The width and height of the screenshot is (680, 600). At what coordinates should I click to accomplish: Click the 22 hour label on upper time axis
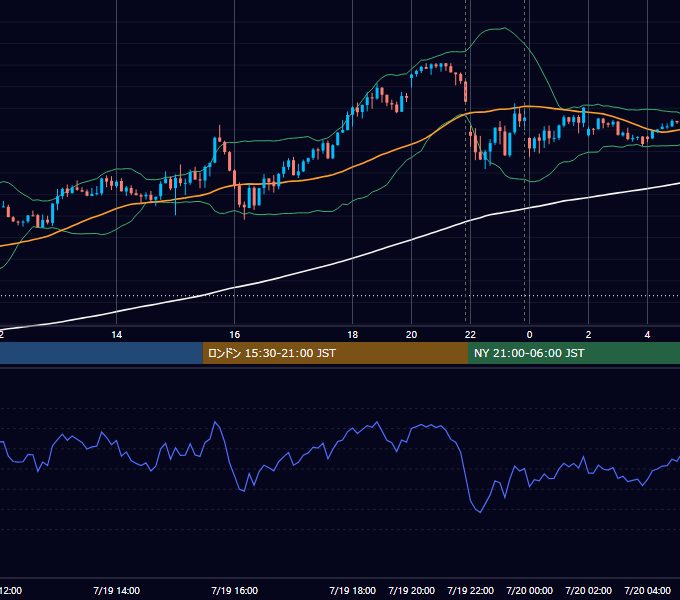click(x=471, y=335)
